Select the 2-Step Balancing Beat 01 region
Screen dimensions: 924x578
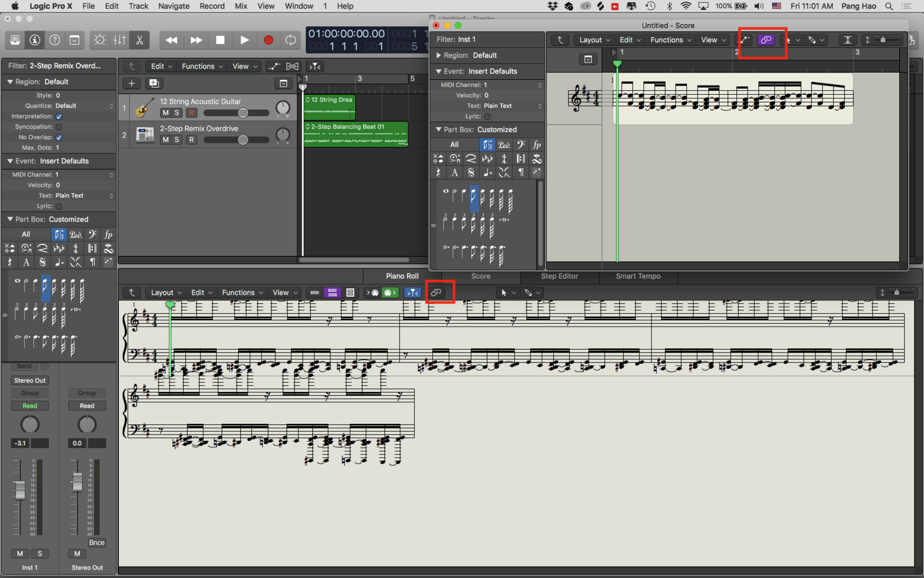tap(356, 134)
